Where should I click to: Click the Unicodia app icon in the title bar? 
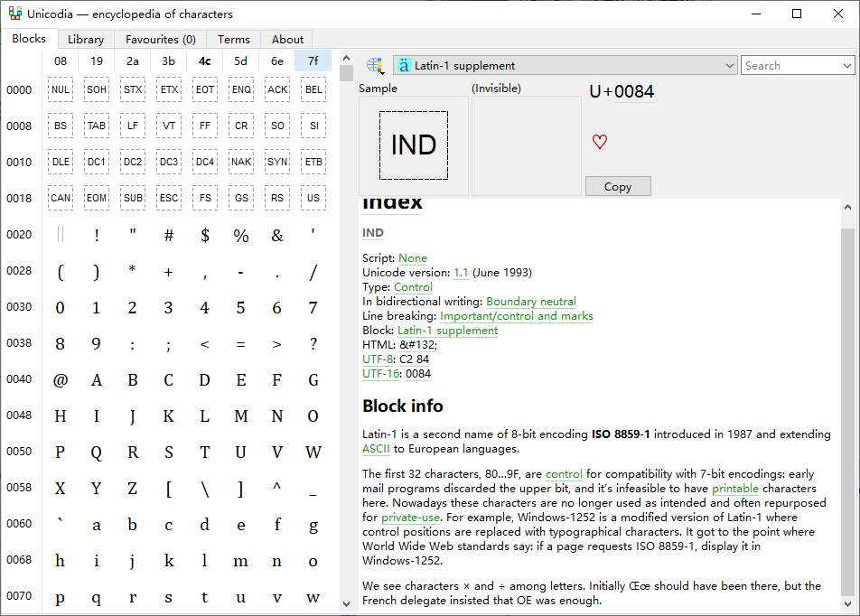coord(16,13)
